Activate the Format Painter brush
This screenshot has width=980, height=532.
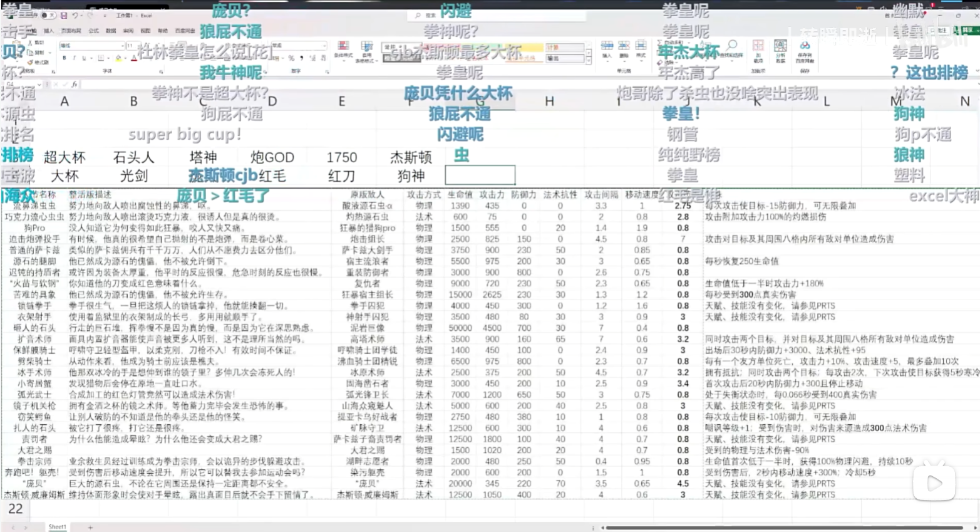pos(38,62)
